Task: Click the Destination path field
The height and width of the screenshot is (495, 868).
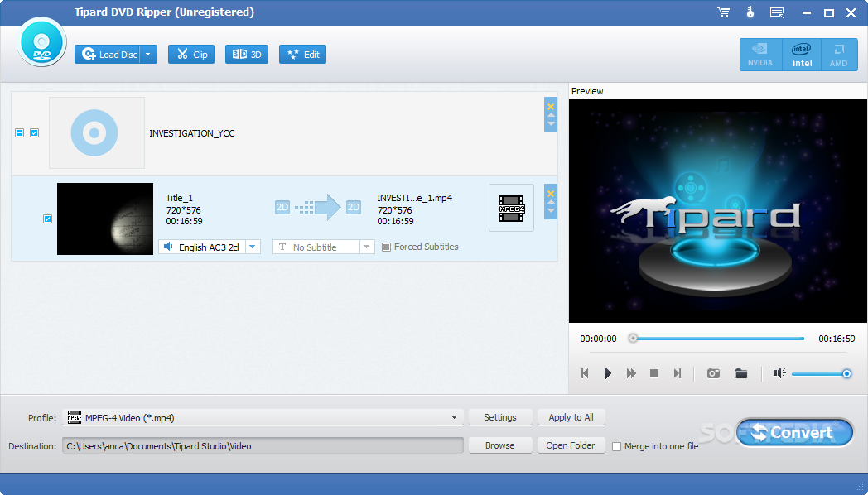Action: [x=263, y=446]
